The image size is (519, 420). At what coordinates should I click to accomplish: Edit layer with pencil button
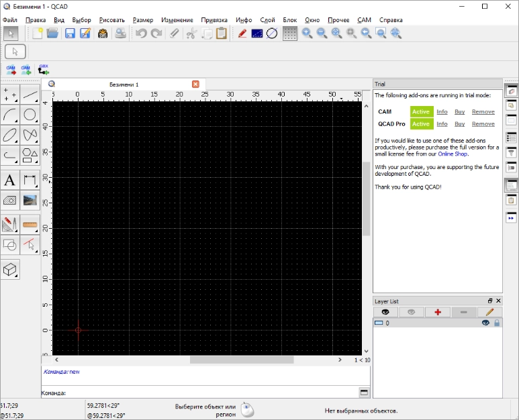[x=489, y=312]
